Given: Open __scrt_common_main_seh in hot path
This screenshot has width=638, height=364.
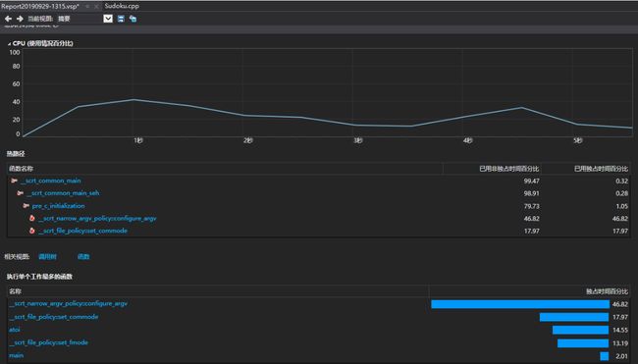Looking at the screenshot, I should coord(63,193).
